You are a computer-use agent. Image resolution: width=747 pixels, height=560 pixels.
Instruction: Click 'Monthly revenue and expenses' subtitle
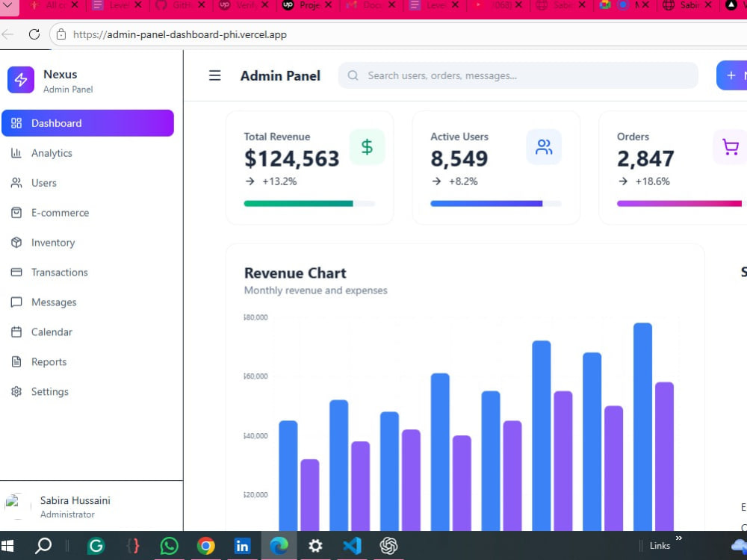click(315, 290)
